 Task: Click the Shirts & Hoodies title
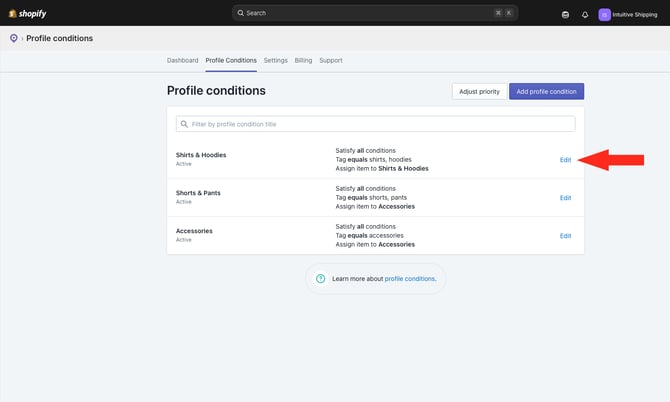point(201,155)
